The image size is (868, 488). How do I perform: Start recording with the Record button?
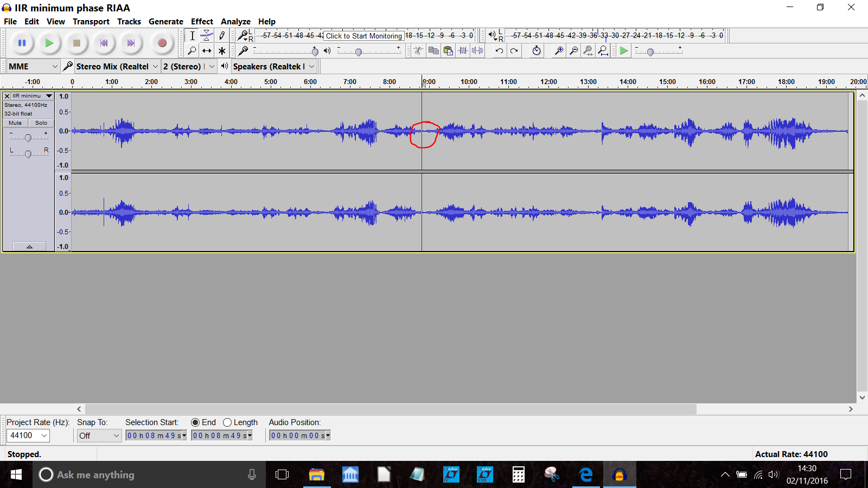pyautogui.click(x=162, y=43)
